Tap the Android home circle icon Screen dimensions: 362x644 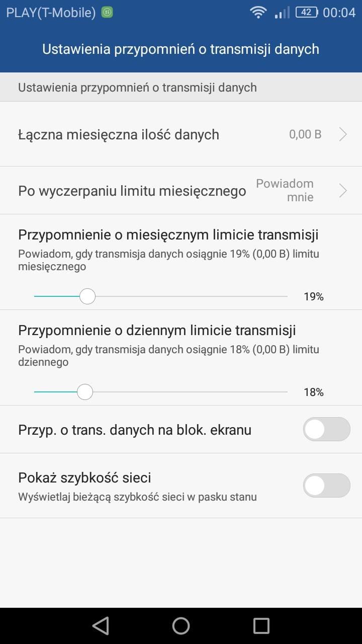tap(181, 626)
